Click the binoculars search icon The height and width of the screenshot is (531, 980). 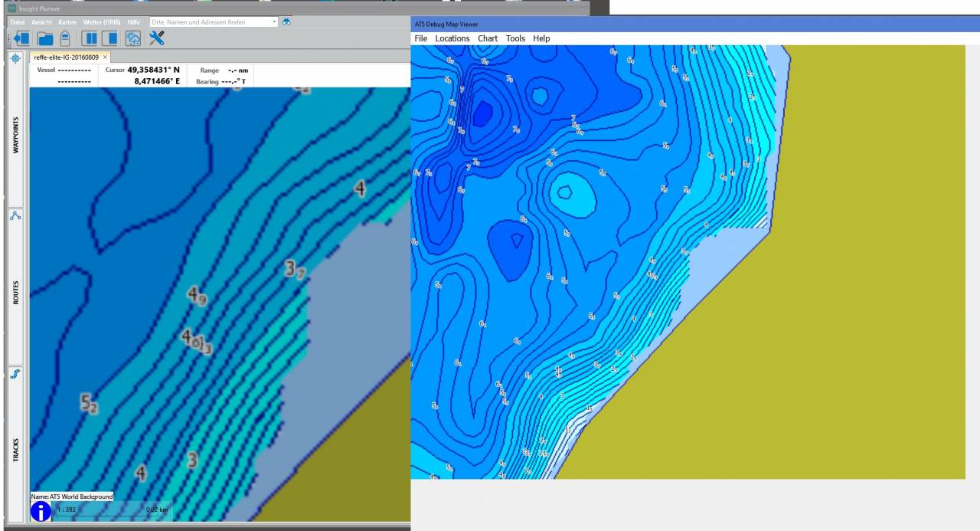pos(286,22)
